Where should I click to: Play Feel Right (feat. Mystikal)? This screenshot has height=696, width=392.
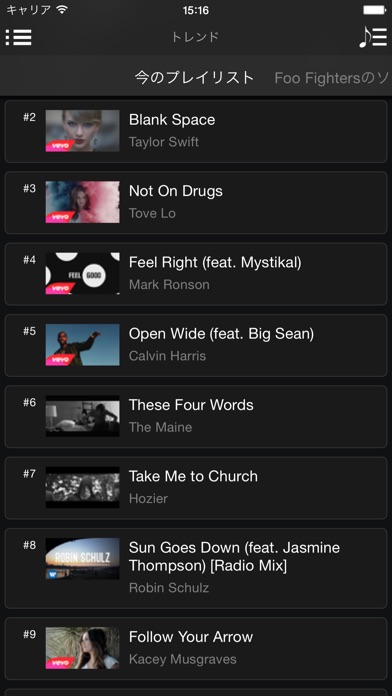(x=196, y=274)
